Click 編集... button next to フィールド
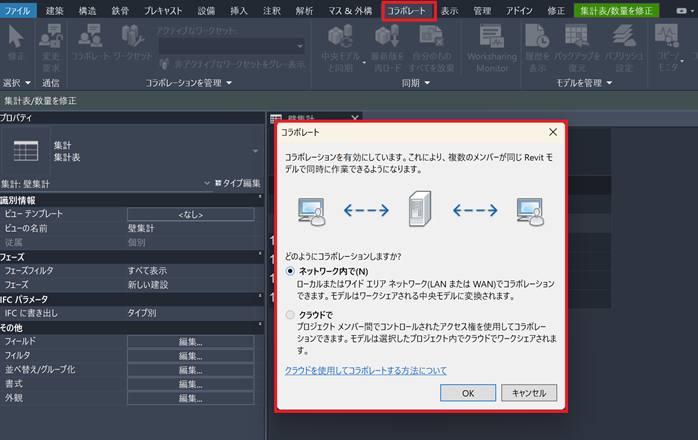This screenshot has width=698, height=440. click(x=190, y=342)
